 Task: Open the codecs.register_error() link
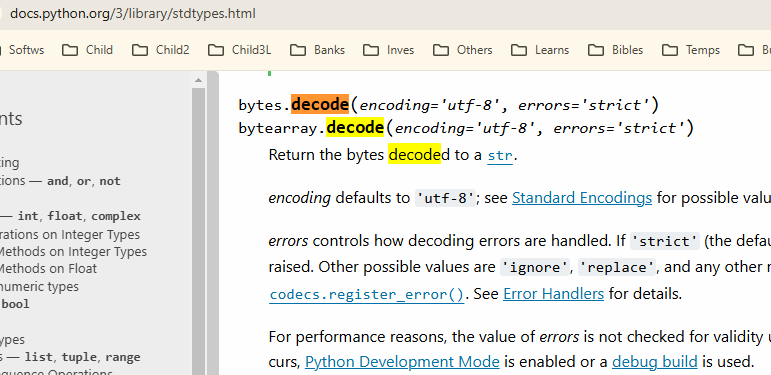[366, 294]
